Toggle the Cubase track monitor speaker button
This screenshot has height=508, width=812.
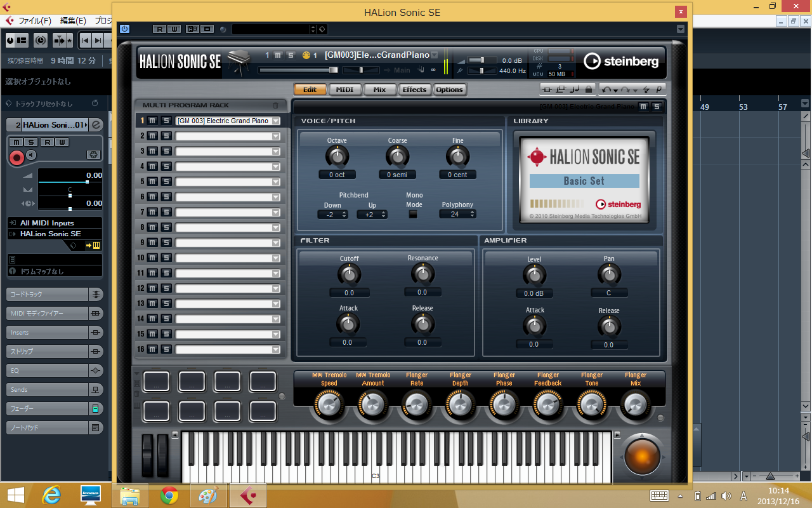[31, 156]
